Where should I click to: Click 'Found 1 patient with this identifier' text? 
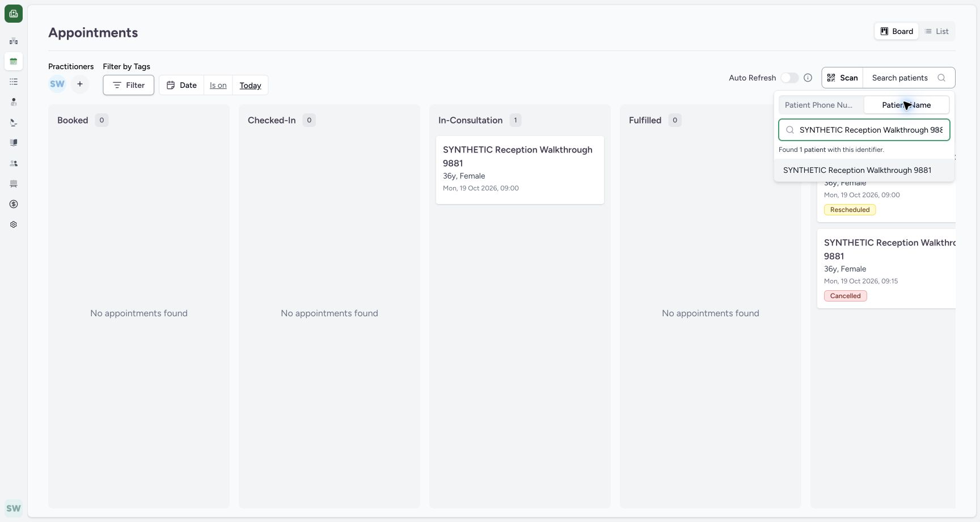point(831,150)
